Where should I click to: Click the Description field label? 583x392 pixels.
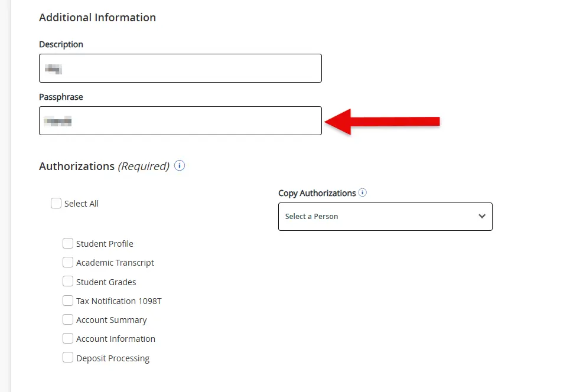[x=61, y=44]
